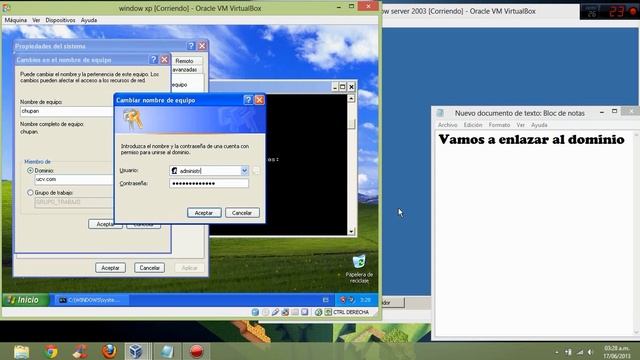Image resolution: width=640 pixels, height=360 pixels.
Task: Click the host network tray icon
Action: click(x=580, y=352)
